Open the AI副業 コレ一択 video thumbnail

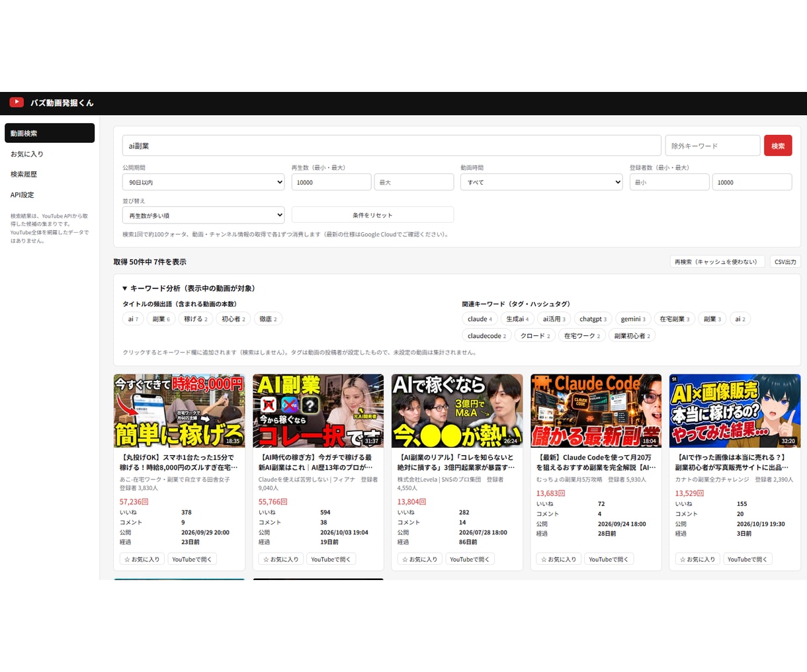point(318,411)
